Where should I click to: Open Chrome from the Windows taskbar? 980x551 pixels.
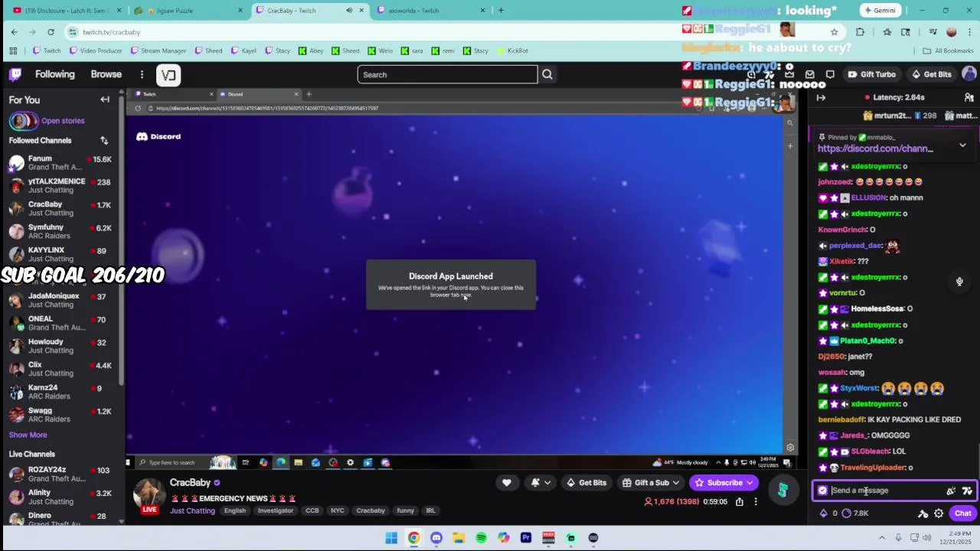coord(413,538)
